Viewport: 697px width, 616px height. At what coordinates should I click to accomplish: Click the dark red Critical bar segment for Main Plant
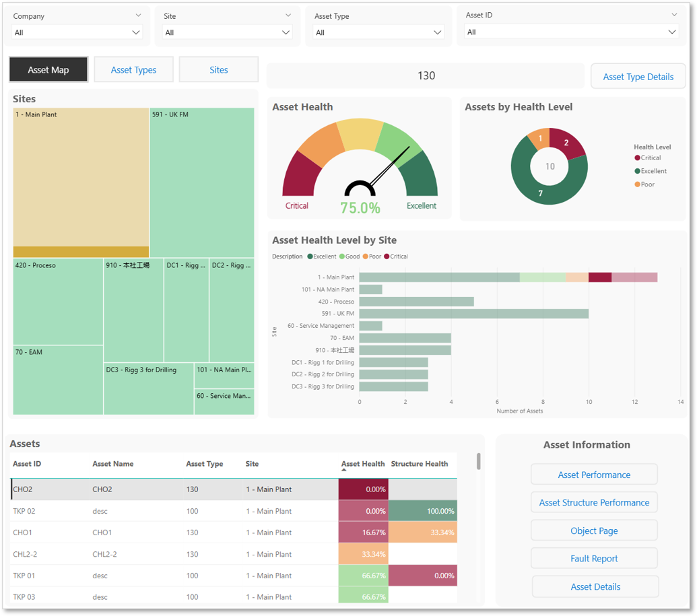point(600,277)
